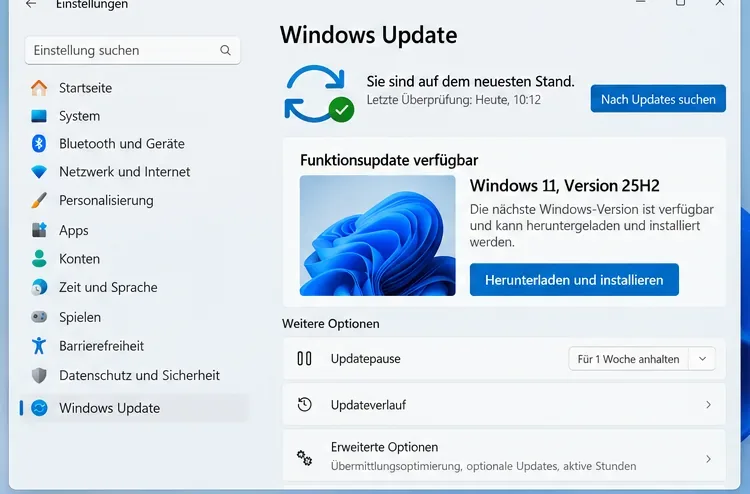Click the Zeit und Sprache clock globe icon
This screenshot has height=494, width=750.
click(x=39, y=287)
